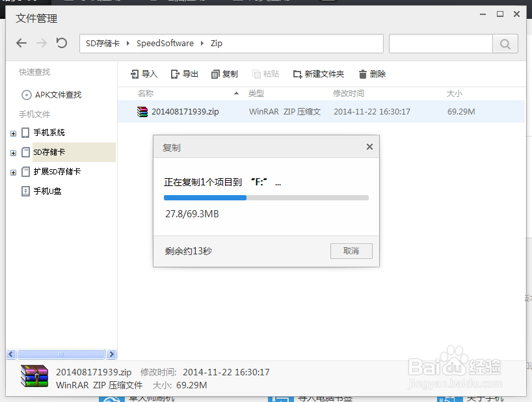The height and width of the screenshot is (402, 532).
Task: Click the 导入 import button
Action: coord(144,74)
